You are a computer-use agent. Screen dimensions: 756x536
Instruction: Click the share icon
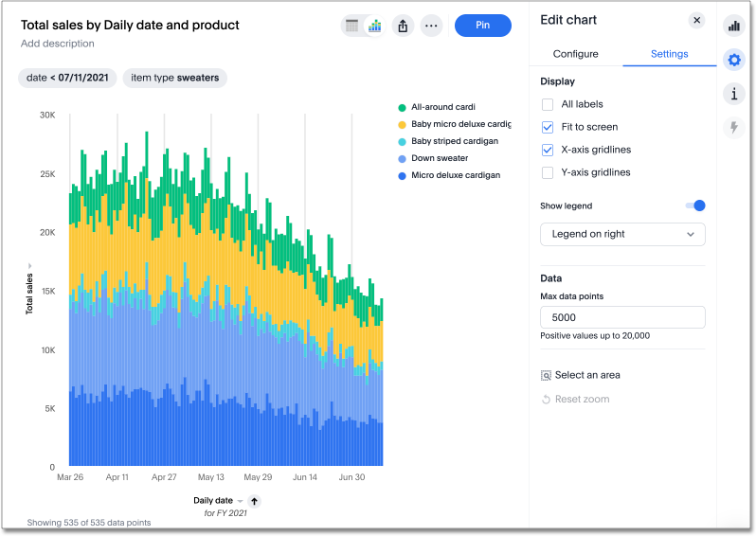tap(403, 26)
